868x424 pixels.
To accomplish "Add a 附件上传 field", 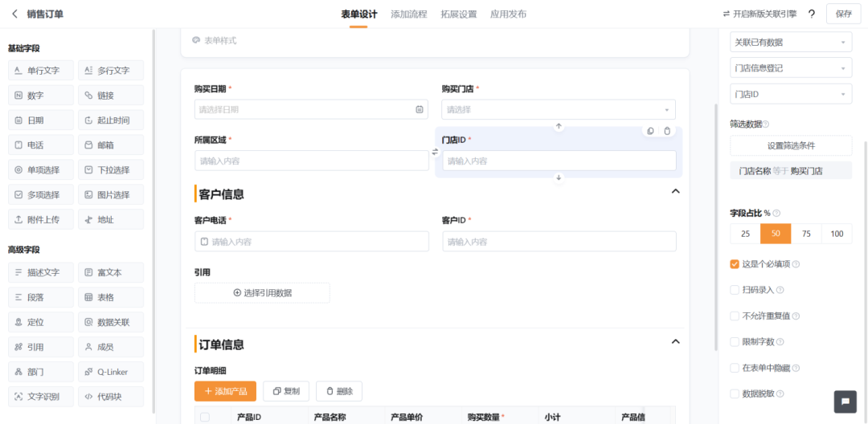I will coord(41,219).
